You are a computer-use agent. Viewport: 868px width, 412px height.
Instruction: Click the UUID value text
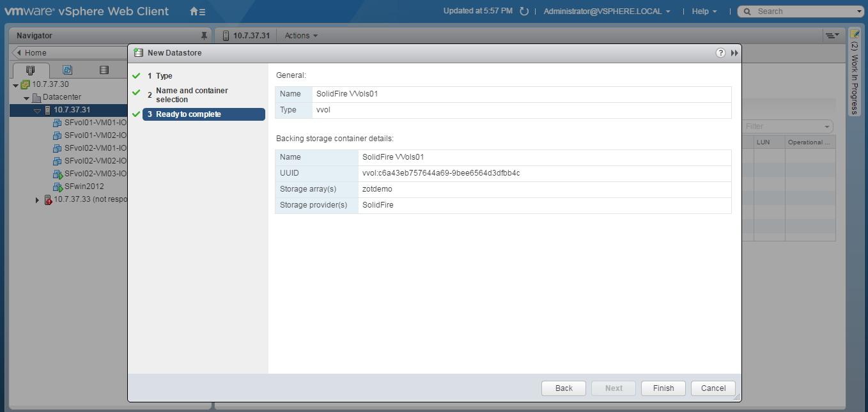pyautogui.click(x=441, y=173)
